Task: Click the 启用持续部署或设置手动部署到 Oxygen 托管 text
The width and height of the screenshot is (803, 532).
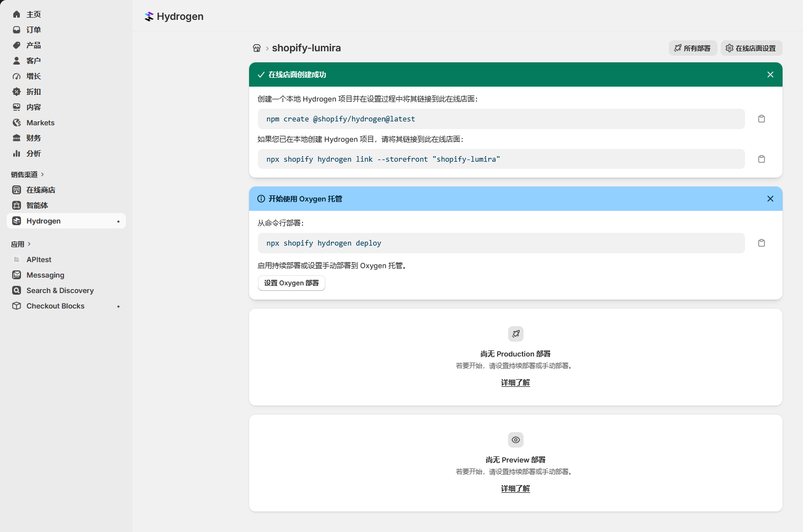Action: (332, 265)
